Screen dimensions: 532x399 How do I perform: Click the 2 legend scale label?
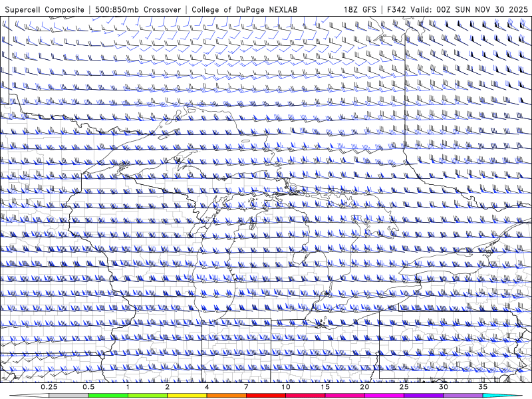click(168, 387)
